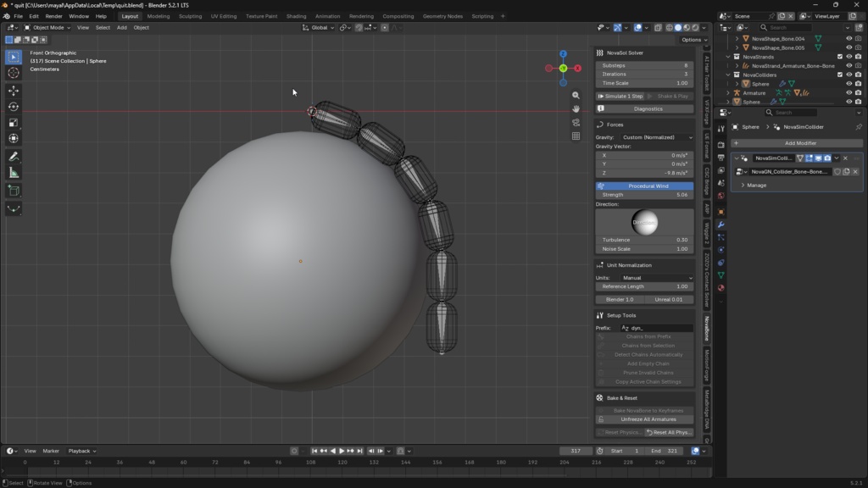Viewport: 868px width, 488px height.
Task: Open the Tool properties tab
Action: [x=721, y=129]
